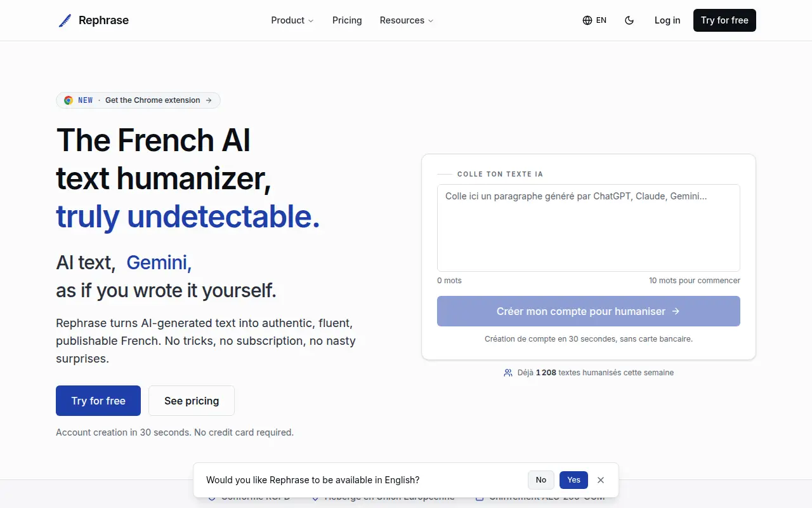
Task: Expand the Resources dropdown menu
Action: tap(407, 20)
